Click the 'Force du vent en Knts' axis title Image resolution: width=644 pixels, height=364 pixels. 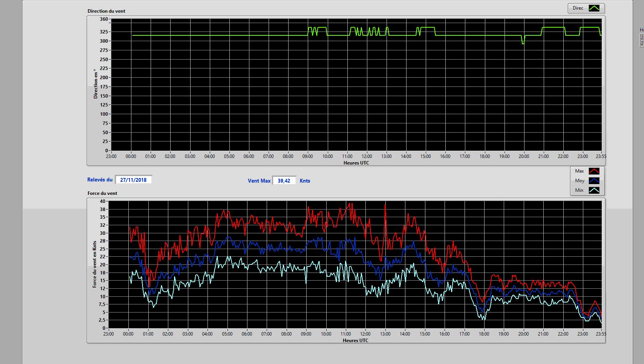click(95, 264)
